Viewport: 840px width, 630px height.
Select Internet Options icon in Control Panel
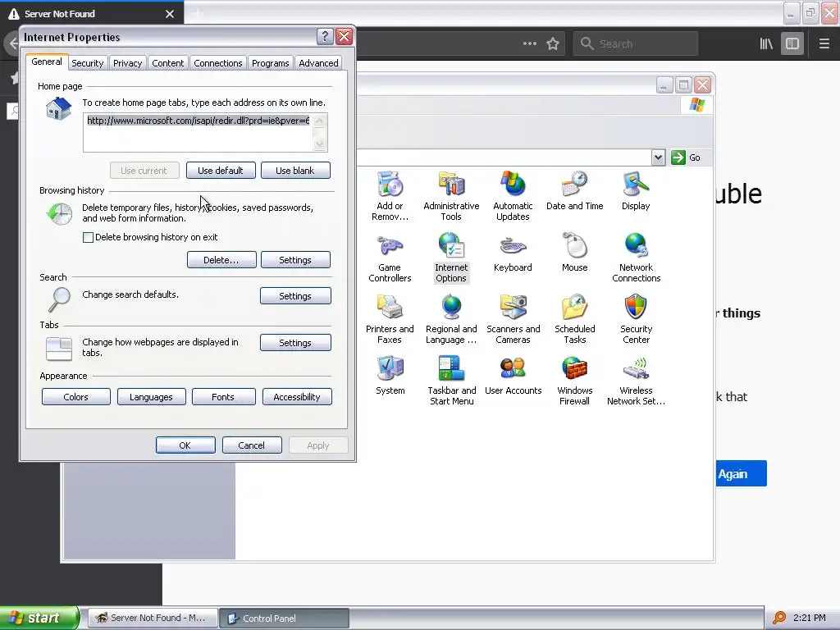[x=451, y=257]
